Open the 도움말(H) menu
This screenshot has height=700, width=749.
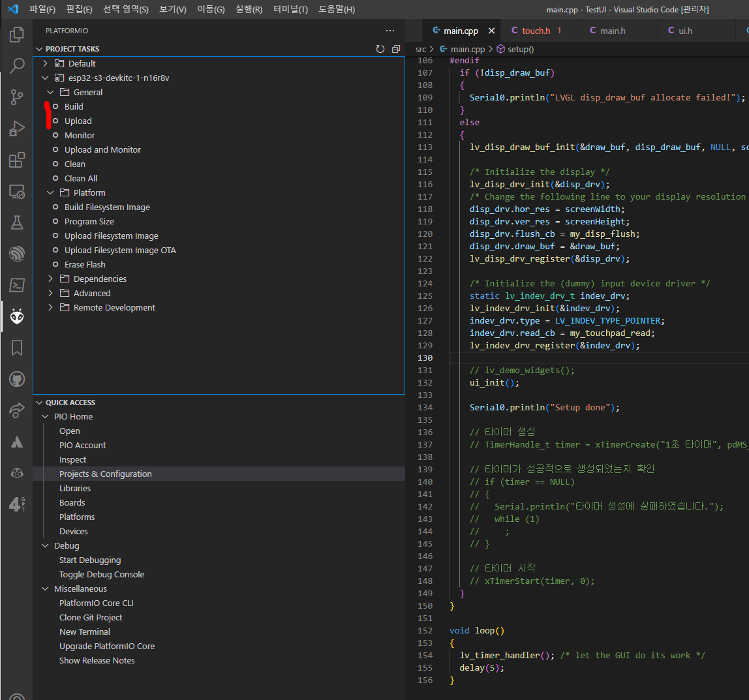tap(337, 9)
